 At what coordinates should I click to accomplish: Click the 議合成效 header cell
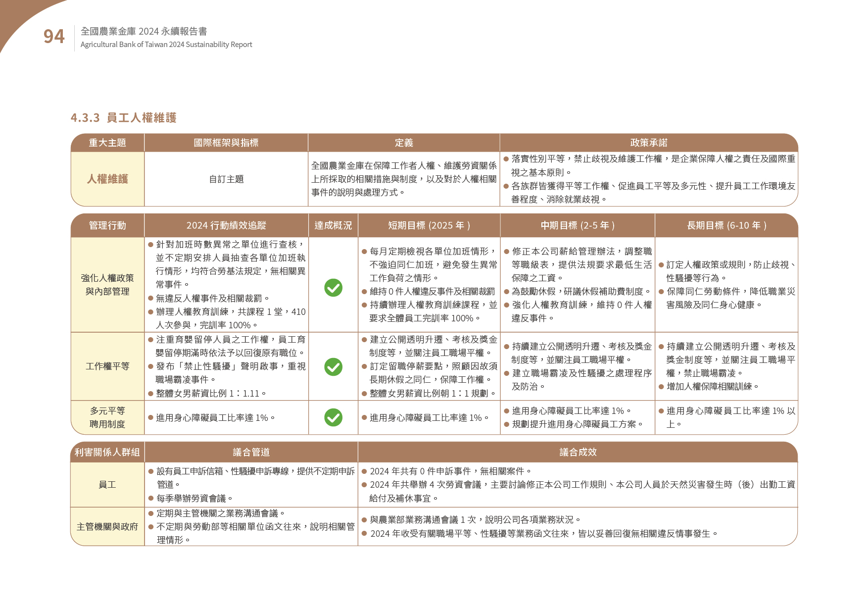578,453
